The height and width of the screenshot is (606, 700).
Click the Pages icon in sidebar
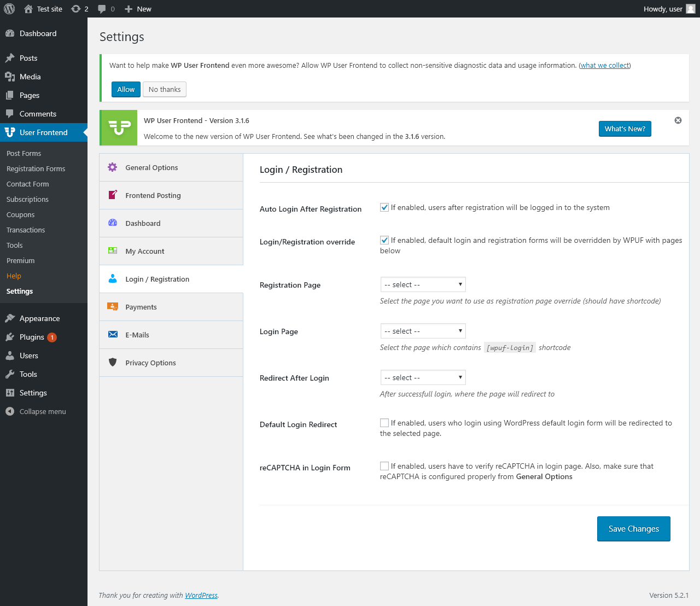click(10, 95)
